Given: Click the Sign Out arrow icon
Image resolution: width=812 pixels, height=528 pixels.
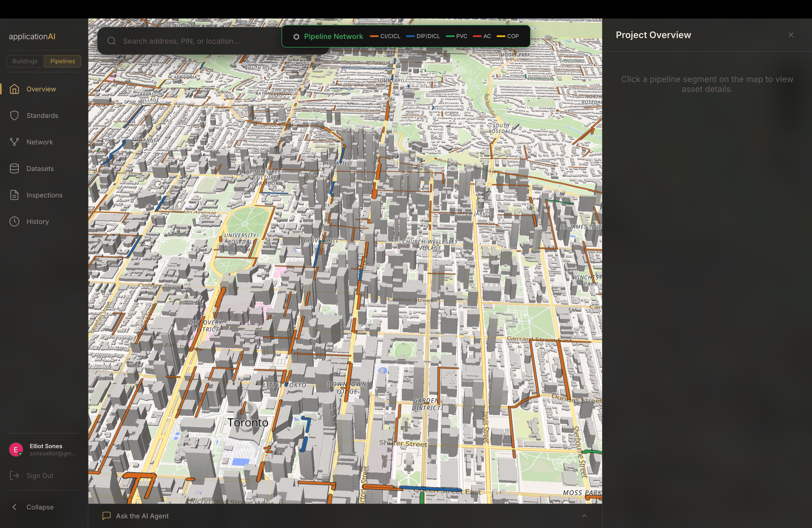Looking at the screenshot, I should [x=14, y=476].
